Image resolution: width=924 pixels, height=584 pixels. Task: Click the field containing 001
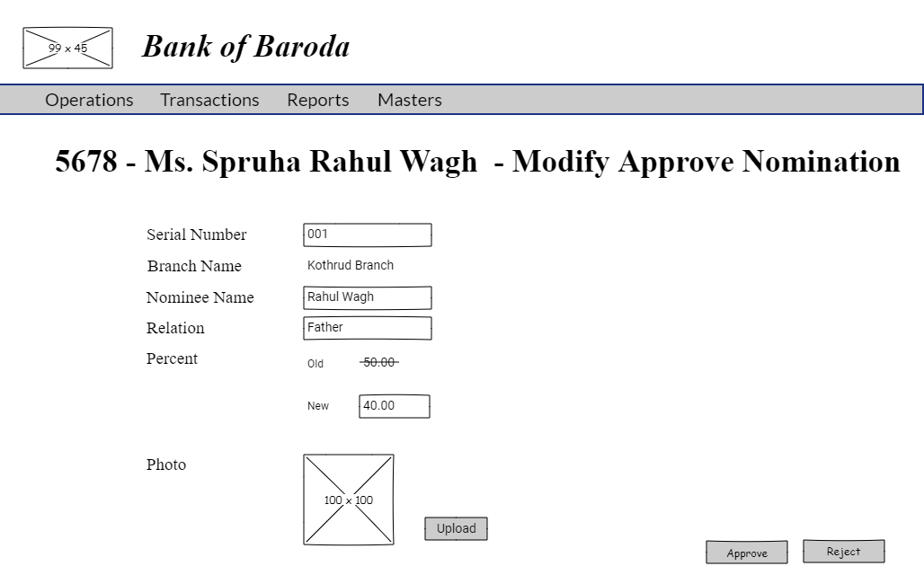[367, 234]
